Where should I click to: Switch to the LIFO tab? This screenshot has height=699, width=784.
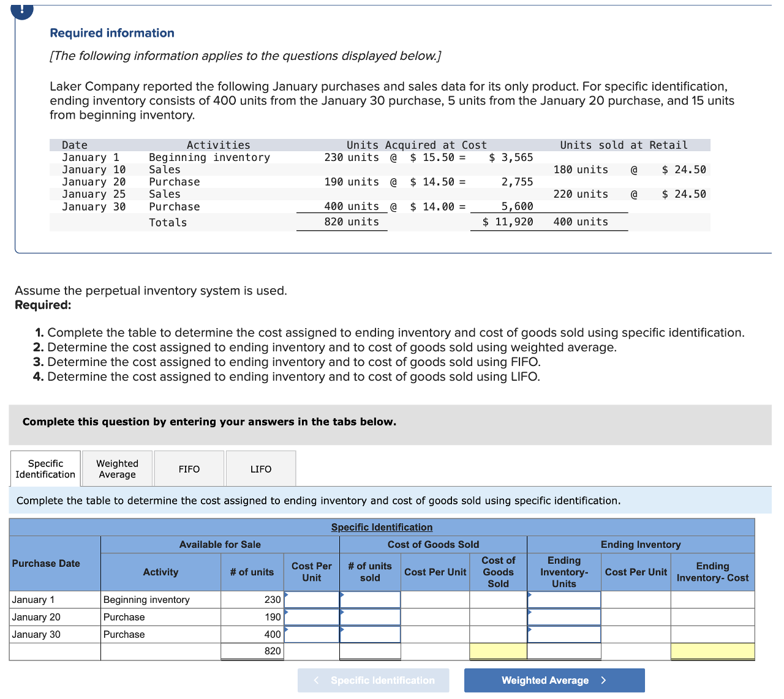[261, 468]
